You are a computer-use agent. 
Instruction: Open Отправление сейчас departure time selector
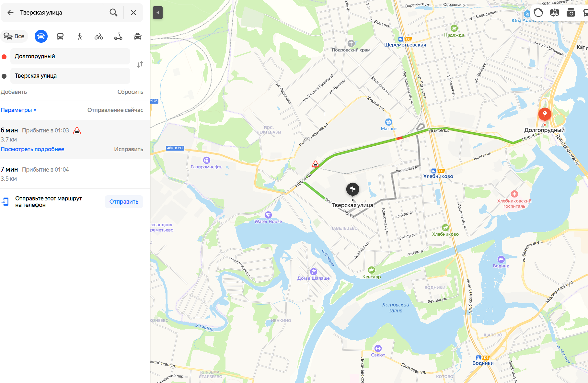[115, 110]
